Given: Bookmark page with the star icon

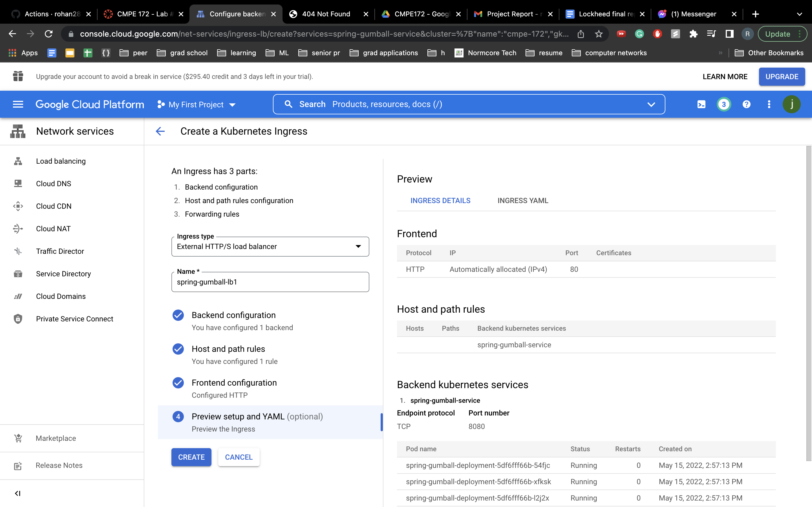Looking at the screenshot, I should click(599, 34).
